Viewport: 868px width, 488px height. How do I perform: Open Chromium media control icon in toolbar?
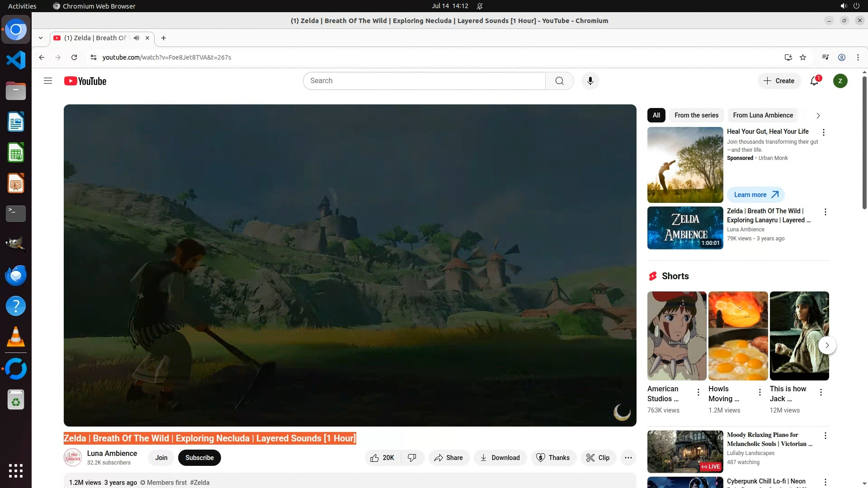[826, 57]
